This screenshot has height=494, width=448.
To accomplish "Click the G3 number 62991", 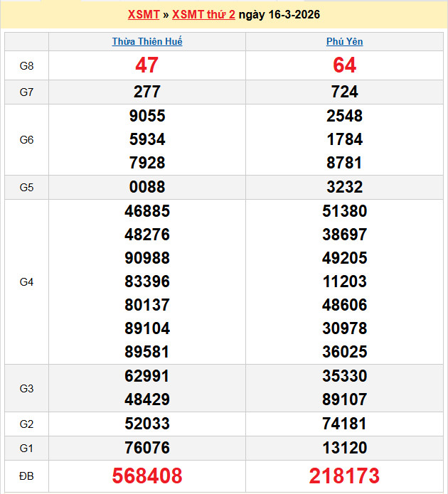I will click(146, 376).
